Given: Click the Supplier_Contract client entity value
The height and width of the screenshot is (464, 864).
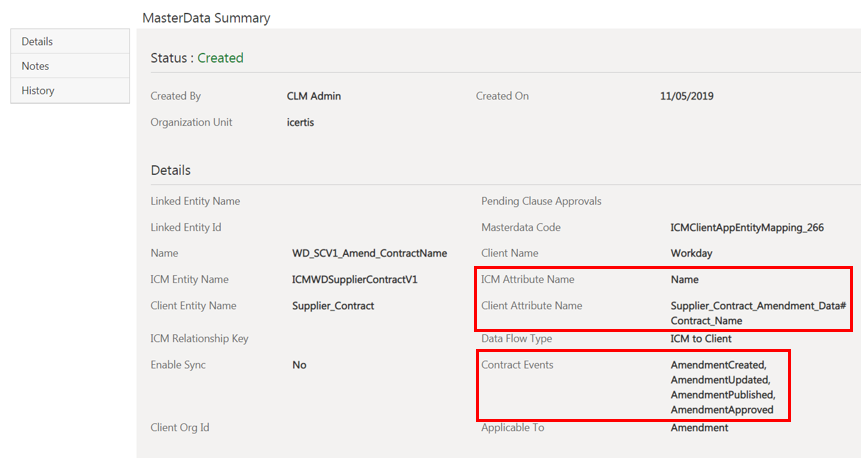Looking at the screenshot, I should tap(333, 306).
